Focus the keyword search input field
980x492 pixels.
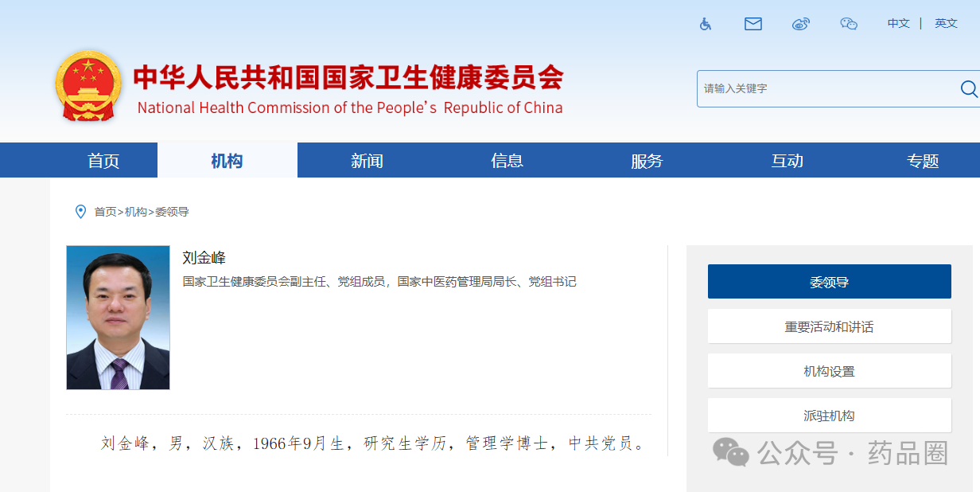click(x=823, y=88)
